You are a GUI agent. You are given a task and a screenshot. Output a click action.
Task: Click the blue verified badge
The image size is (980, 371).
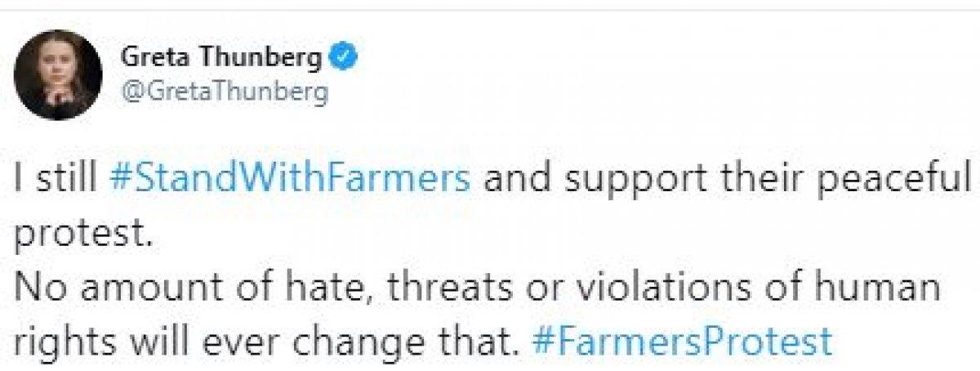coord(342,57)
